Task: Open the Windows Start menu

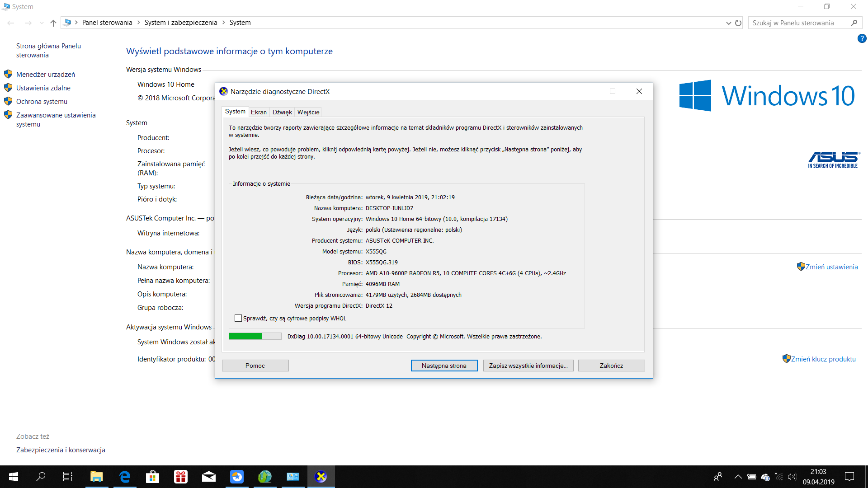Action: tap(14, 477)
